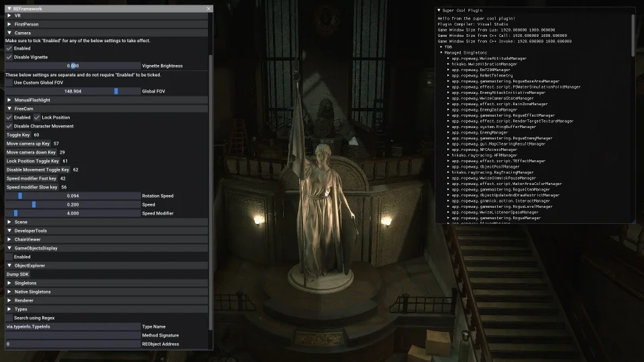This screenshot has width=644, height=362.
Task: Close the REFramework window with the X
Action: click(208, 9)
